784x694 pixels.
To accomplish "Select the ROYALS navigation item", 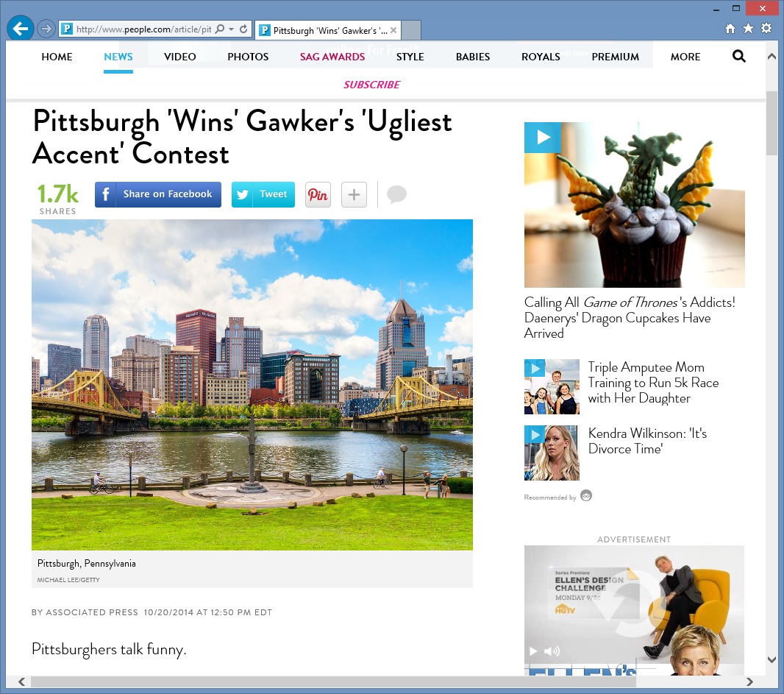I will coord(541,57).
